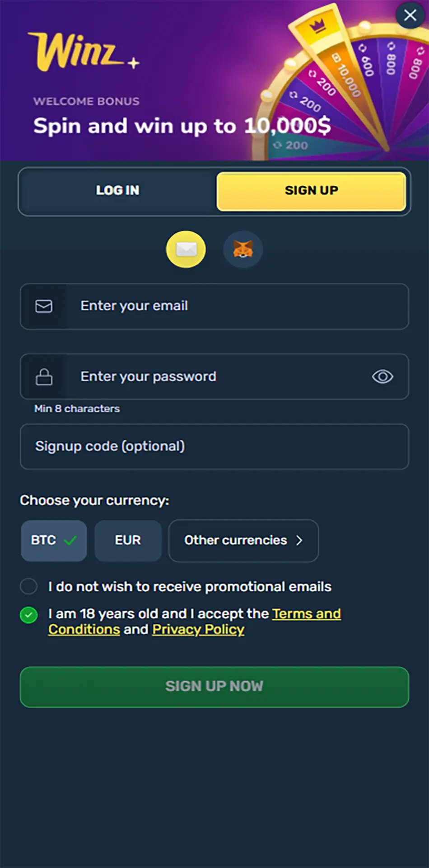Opt out of promotional emails

(x=29, y=586)
